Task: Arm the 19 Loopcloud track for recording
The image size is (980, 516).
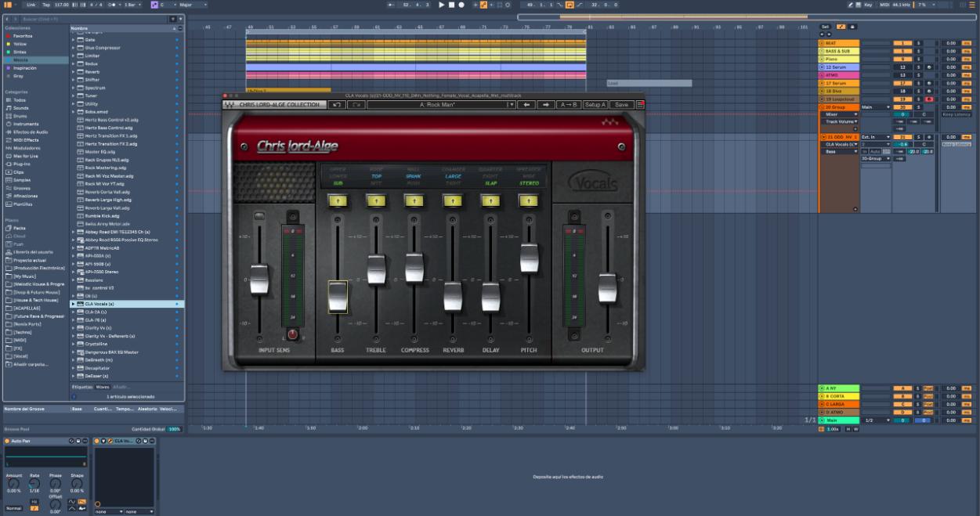Action: 928,99
